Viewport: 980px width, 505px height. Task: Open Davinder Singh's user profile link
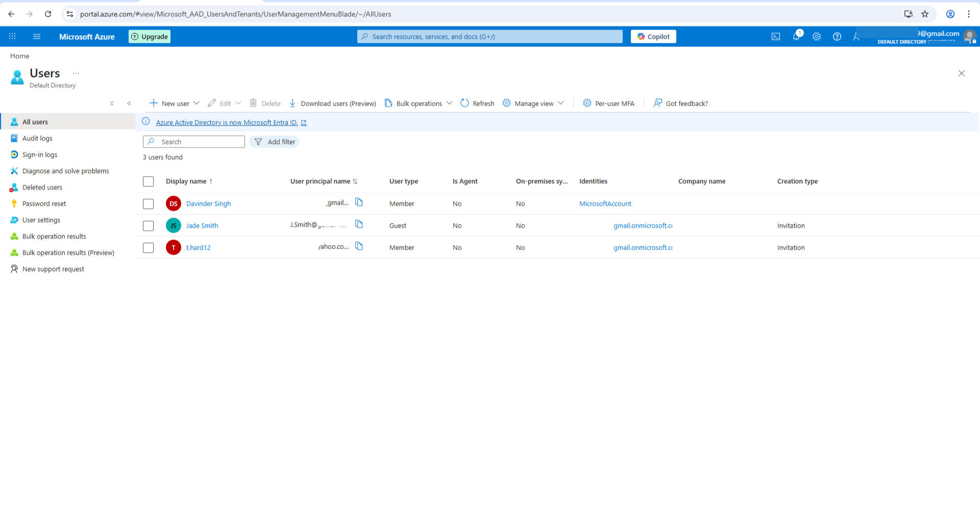pyautogui.click(x=208, y=203)
